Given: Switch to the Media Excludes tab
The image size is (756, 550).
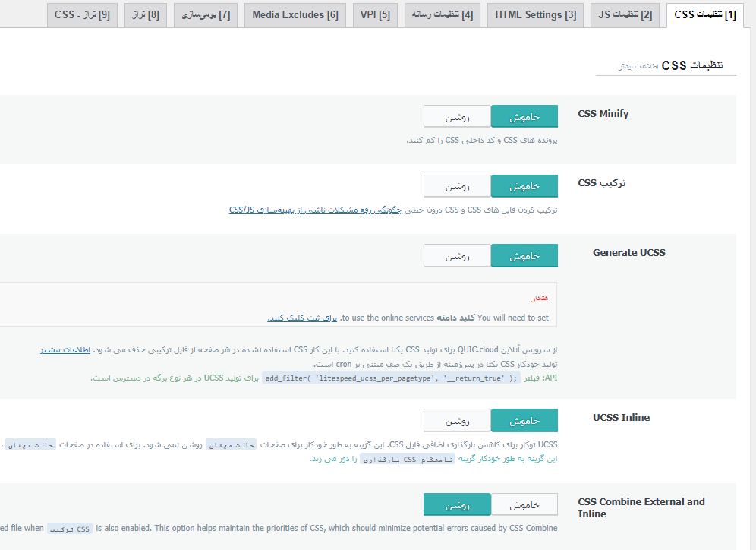Looking at the screenshot, I should point(295,14).
